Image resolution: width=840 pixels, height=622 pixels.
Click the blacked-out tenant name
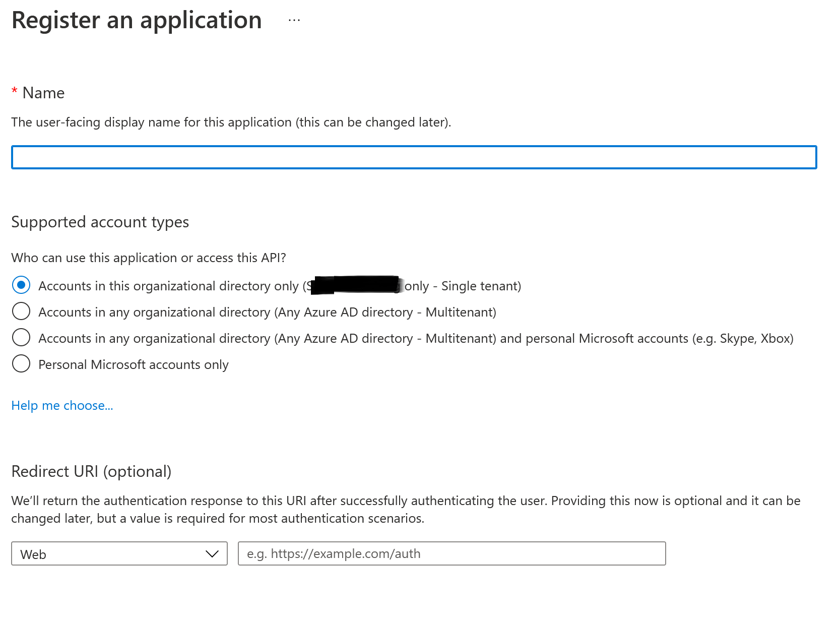point(355,285)
